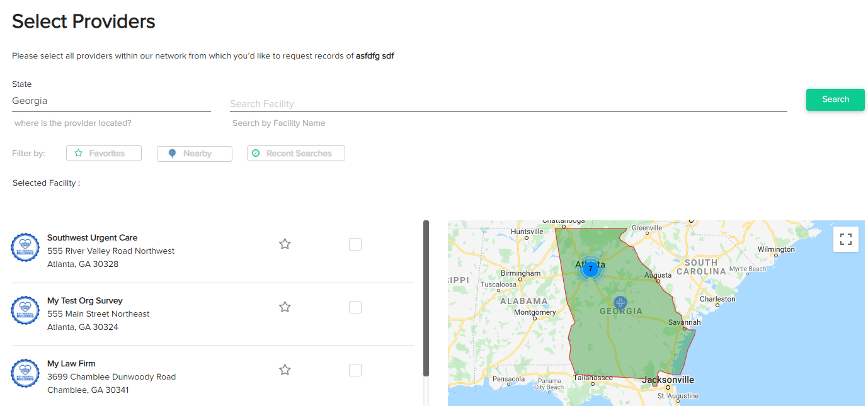Click the medical cross marker near GEORGIA
This screenshot has width=868, height=406.
point(621,303)
